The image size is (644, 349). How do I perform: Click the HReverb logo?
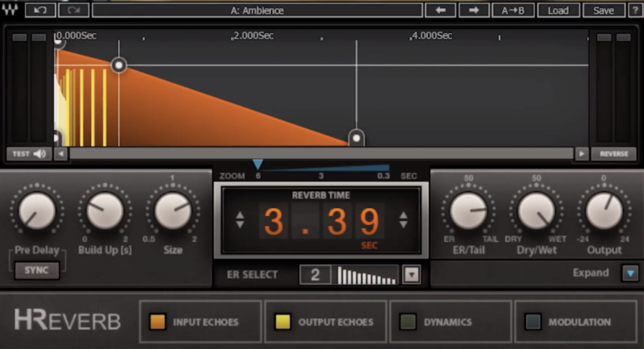coord(67,320)
